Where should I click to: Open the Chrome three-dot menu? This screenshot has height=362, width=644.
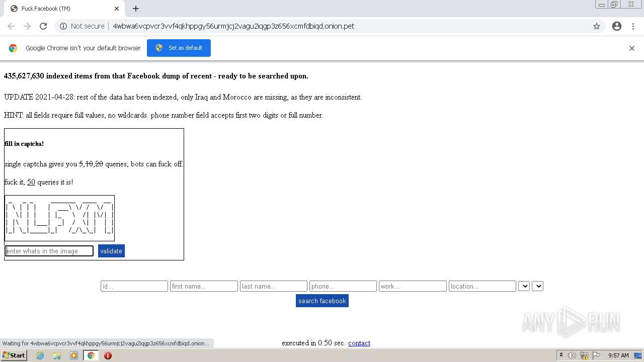[x=633, y=26]
